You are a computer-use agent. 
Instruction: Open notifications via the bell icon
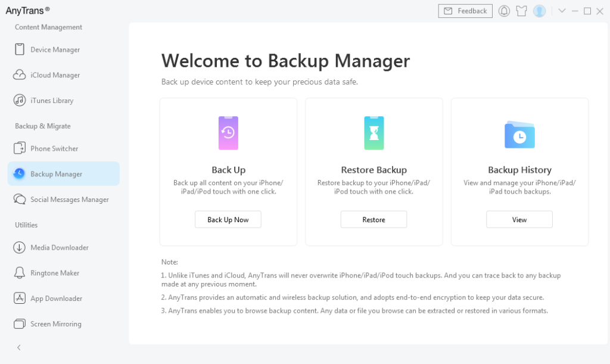(x=504, y=11)
